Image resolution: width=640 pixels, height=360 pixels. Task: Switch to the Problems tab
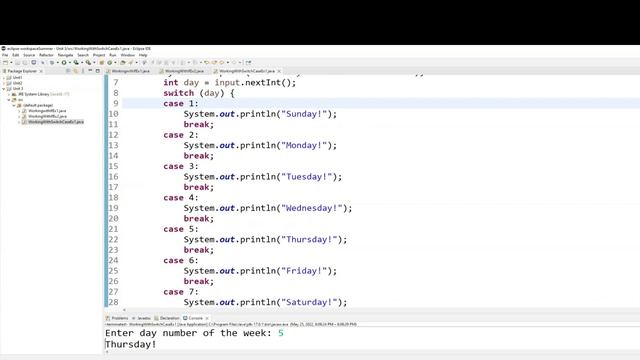click(x=117, y=318)
